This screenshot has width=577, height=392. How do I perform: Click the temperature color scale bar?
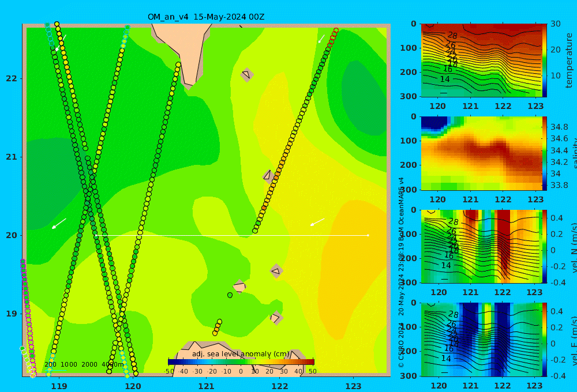click(545, 61)
